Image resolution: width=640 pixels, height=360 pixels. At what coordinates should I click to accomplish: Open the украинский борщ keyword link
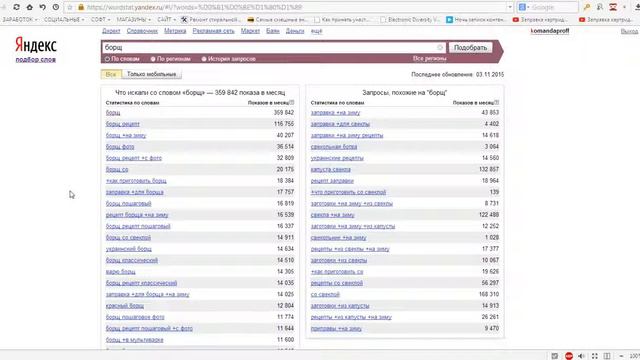point(129,249)
